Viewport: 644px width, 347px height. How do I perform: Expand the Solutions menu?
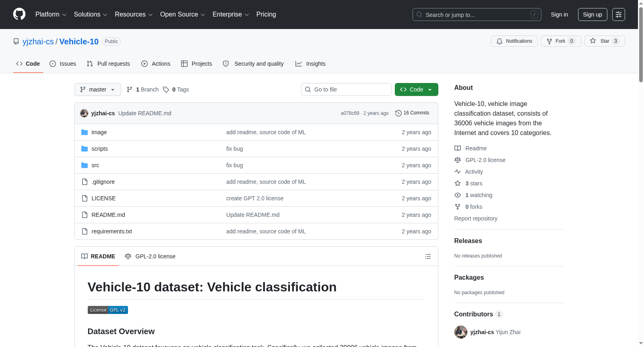click(91, 15)
